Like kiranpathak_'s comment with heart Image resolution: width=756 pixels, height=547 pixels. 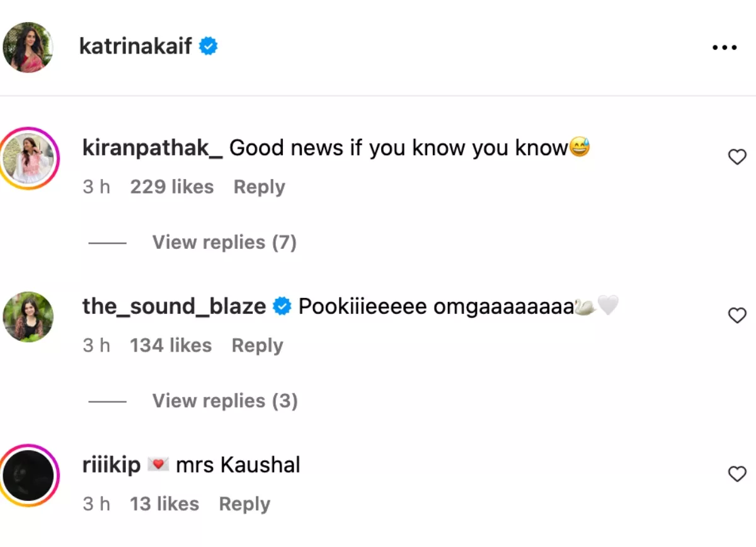736,157
